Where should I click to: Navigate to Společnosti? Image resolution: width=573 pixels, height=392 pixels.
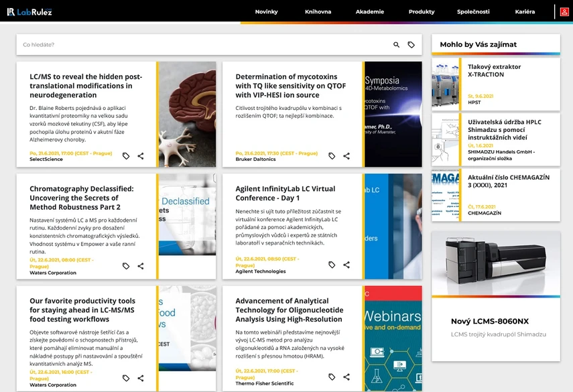(473, 11)
